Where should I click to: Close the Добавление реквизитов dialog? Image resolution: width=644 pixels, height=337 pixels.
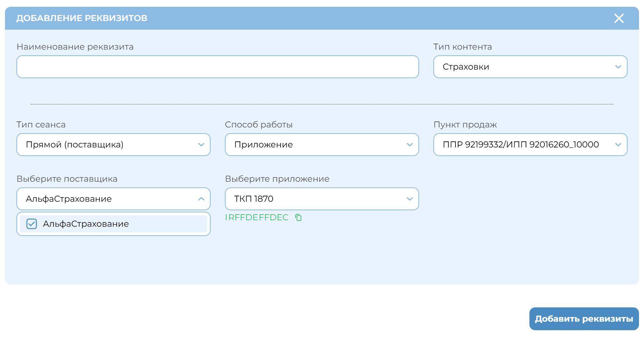pyautogui.click(x=619, y=18)
